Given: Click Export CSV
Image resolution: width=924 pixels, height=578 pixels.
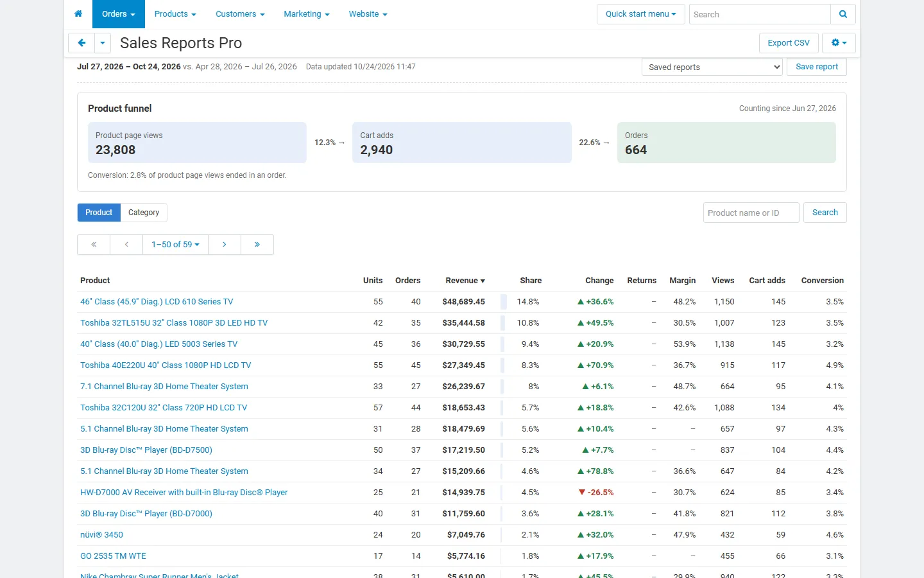Looking at the screenshot, I should tap(789, 43).
